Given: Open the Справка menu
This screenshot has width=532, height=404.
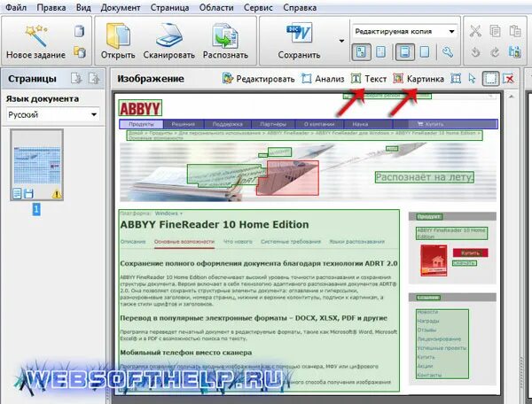Looking at the screenshot, I should click(x=300, y=7).
